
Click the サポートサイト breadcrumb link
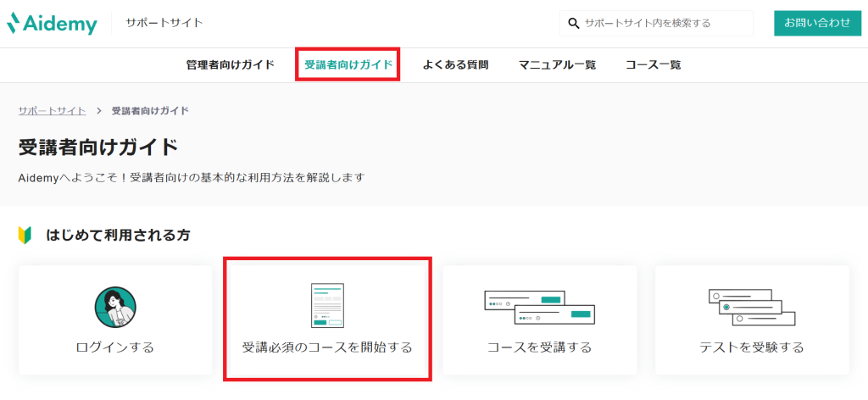52,111
